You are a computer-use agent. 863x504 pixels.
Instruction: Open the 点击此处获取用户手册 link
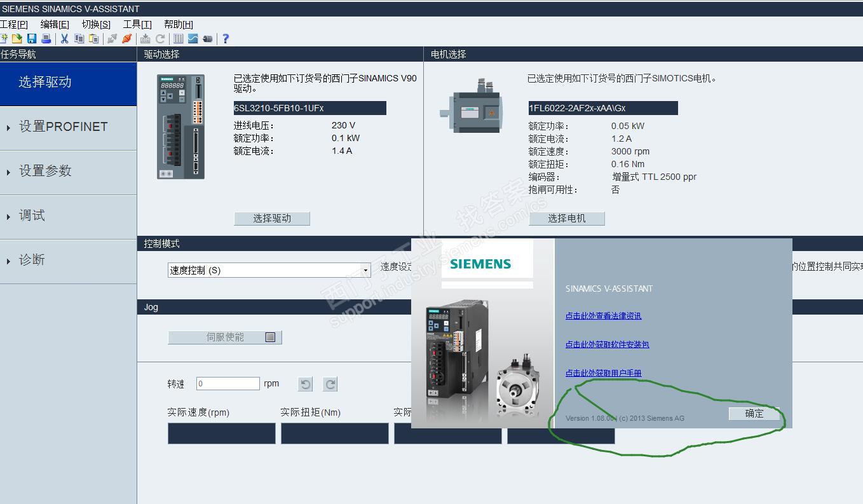point(604,373)
